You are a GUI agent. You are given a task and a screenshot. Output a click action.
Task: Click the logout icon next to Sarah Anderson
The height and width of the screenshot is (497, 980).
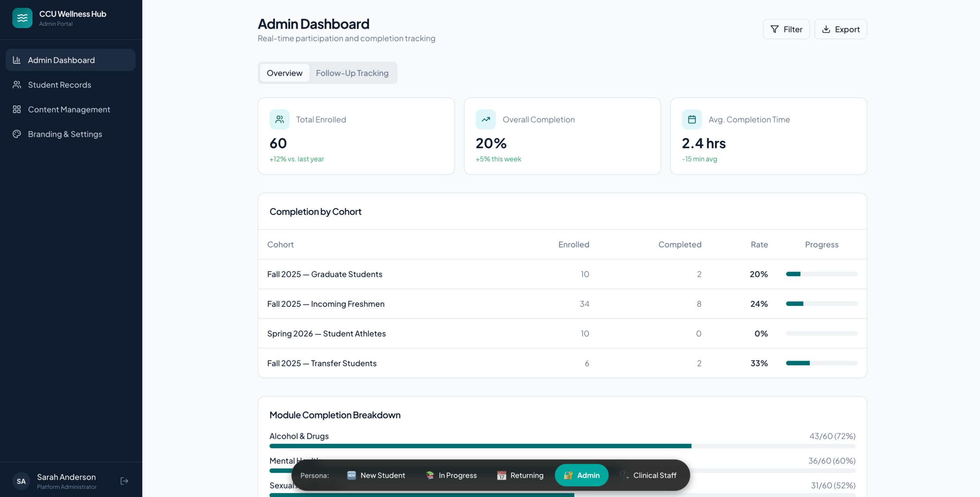click(124, 481)
